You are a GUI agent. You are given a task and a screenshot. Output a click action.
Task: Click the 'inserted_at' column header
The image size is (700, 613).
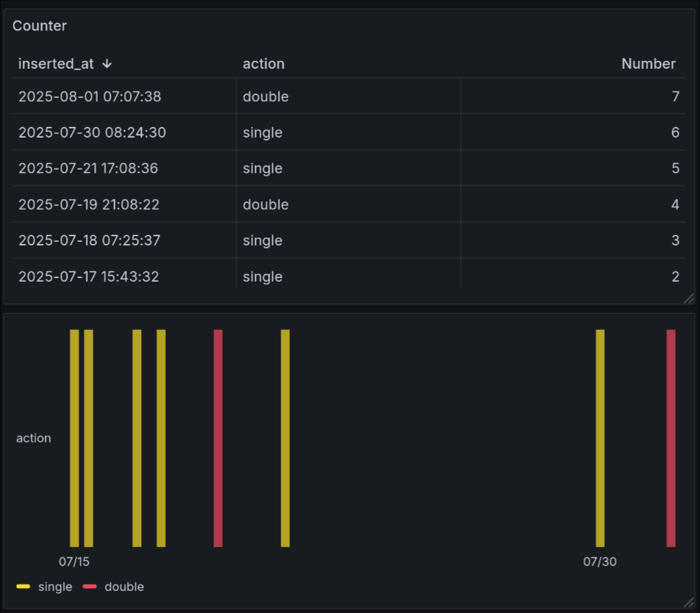click(x=56, y=64)
